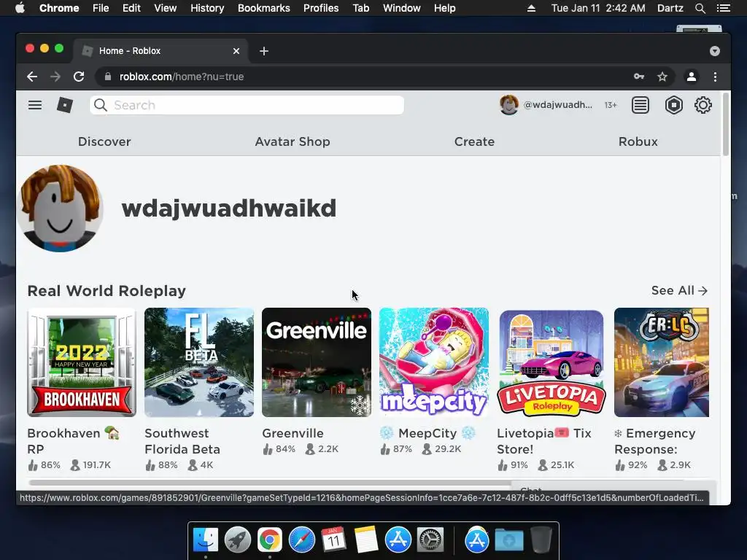Click the Greenville game title text

(x=293, y=433)
